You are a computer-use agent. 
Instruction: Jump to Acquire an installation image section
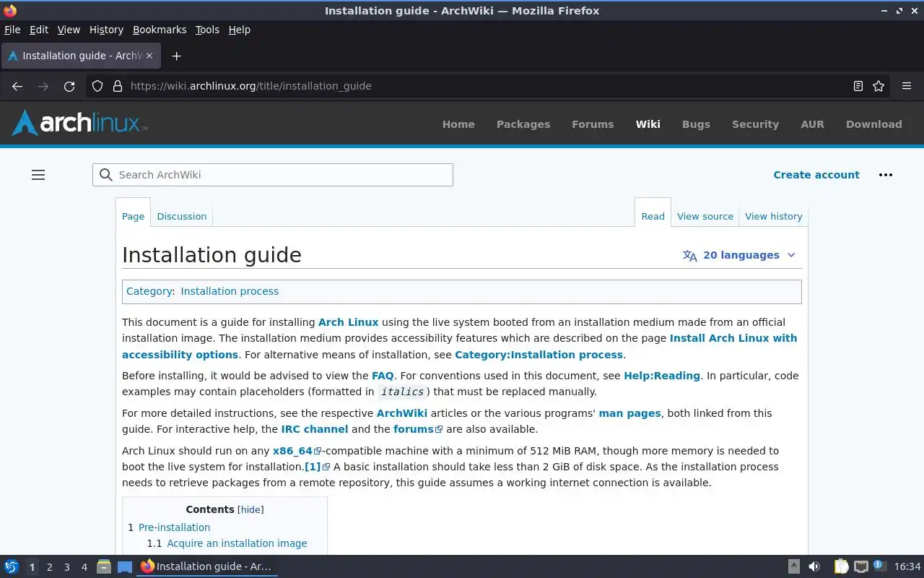point(237,543)
